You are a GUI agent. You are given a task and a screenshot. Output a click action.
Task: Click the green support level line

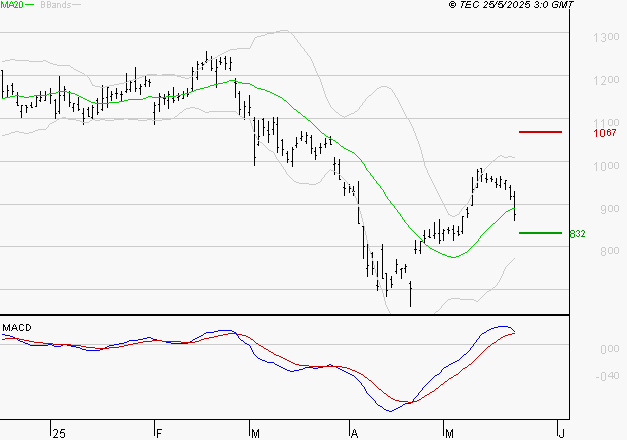tap(540, 233)
